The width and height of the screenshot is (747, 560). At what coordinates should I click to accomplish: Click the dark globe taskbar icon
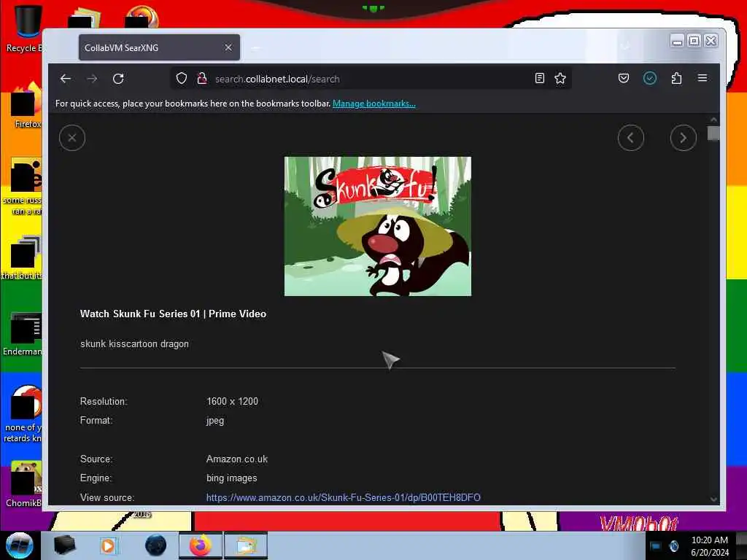156,545
